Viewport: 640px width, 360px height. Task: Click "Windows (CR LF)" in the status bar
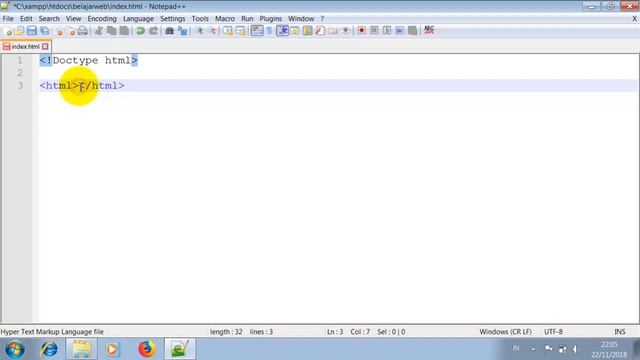tap(505, 332)
